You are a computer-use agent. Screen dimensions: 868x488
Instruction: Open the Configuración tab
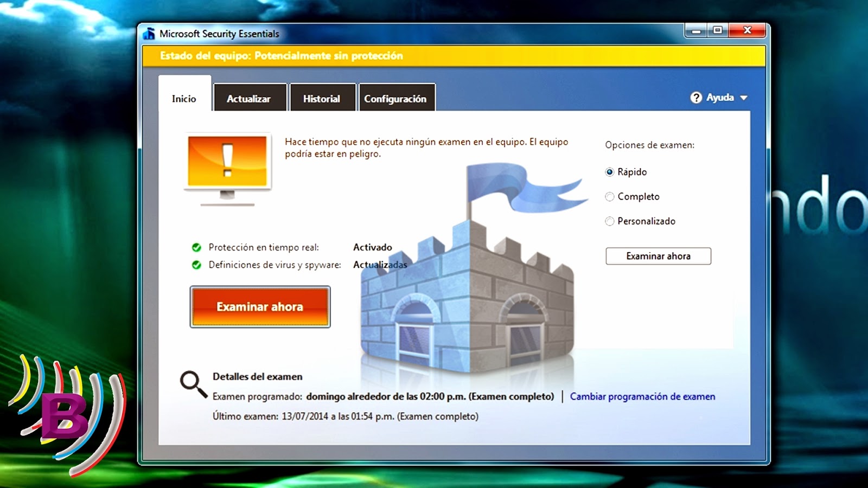(x=396, y=98)
